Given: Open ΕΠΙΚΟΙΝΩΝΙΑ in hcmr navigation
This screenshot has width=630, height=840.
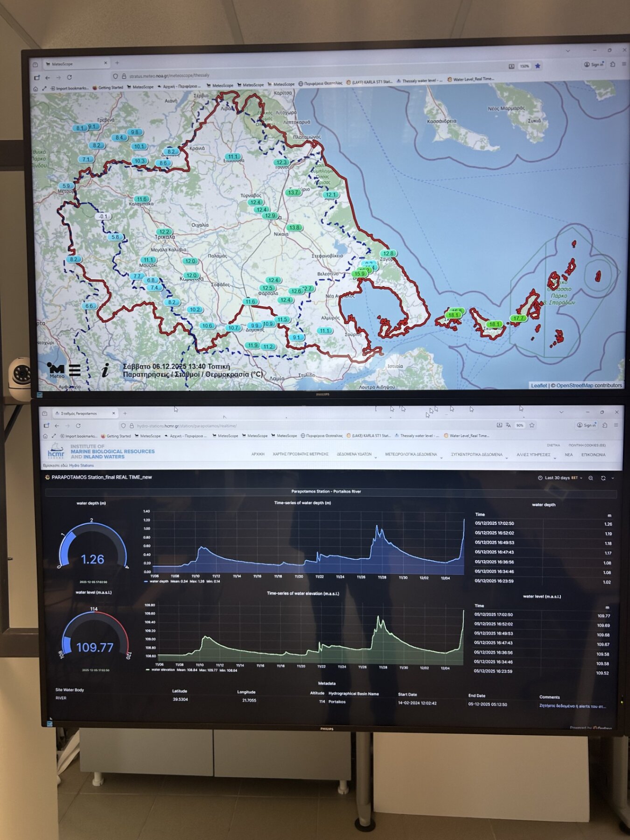Looking at the screenshot, I should 593,455.
